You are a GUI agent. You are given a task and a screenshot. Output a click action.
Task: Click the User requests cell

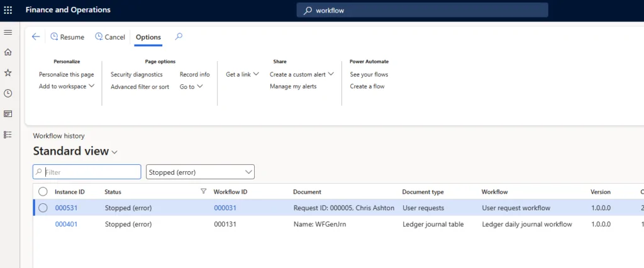(423, 208)
